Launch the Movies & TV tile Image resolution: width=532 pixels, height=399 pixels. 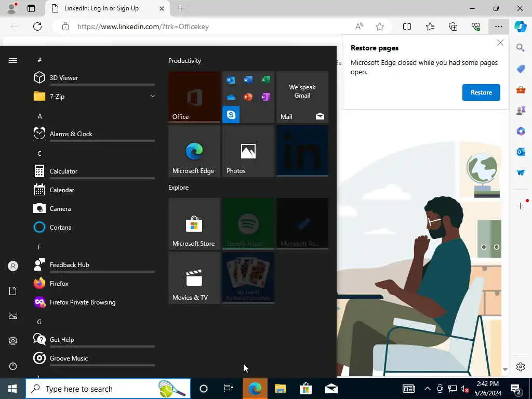click(x=194, y=278)
